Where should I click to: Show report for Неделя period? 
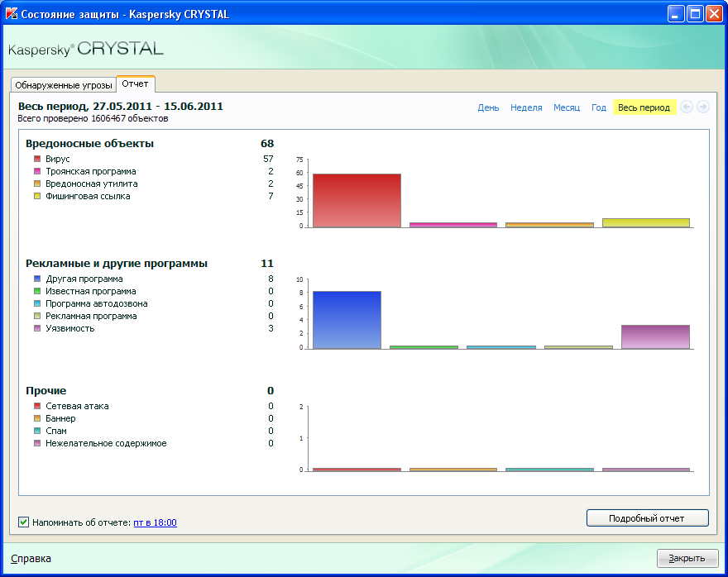click(x=526, y=107)
